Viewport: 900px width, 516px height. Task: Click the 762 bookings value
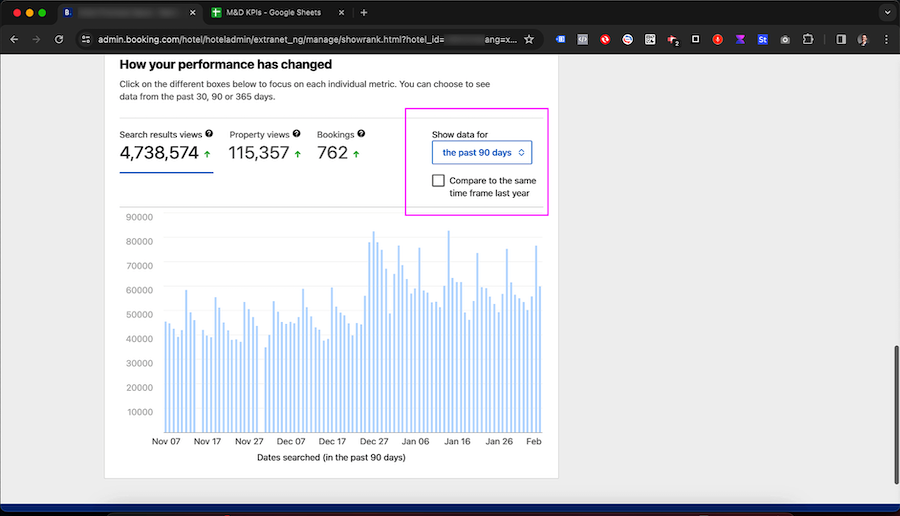click(x=332, y=153)
